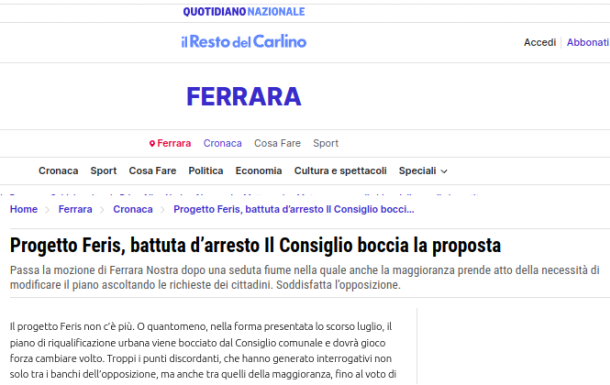Go to Home via breadcrumb
Image resolution: width=610 pixels, height=385 pixels.
click(x=24, y=209)
